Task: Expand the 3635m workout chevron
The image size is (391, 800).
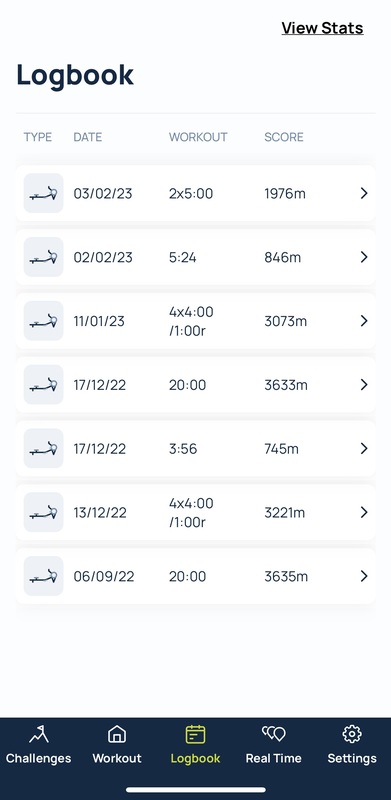Action: coord(364,576)
